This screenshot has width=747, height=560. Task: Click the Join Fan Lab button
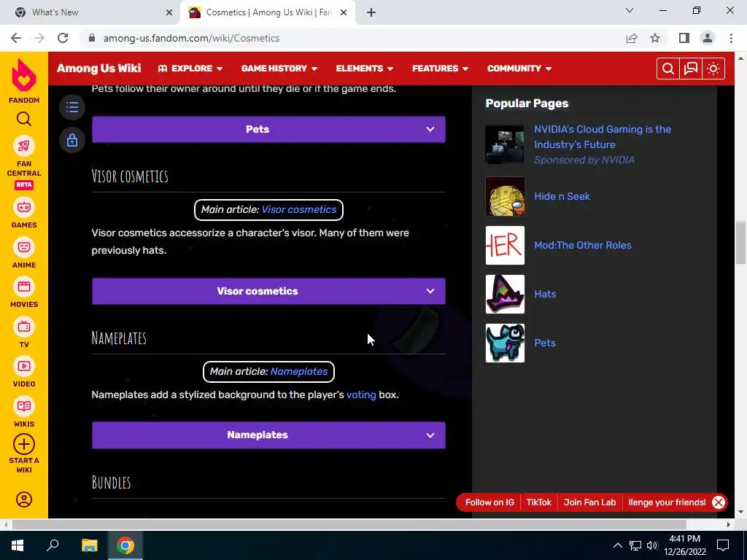[x=589, y=502]
